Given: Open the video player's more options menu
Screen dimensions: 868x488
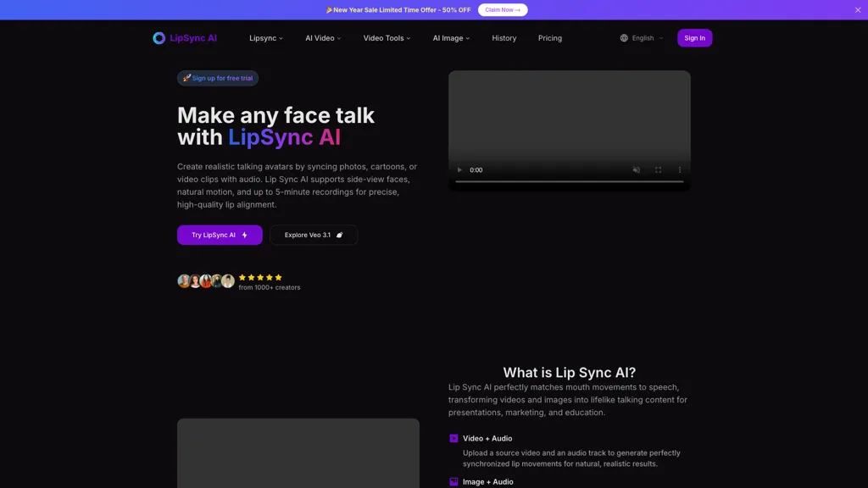Looking at the screenshot, I should click(679, 169).
